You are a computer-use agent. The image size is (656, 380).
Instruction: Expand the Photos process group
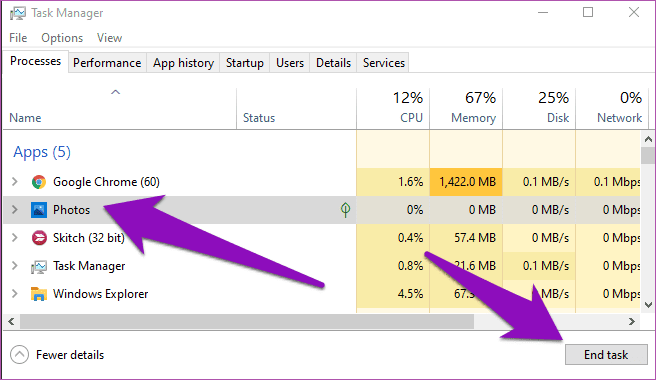[x=15, y=210]
